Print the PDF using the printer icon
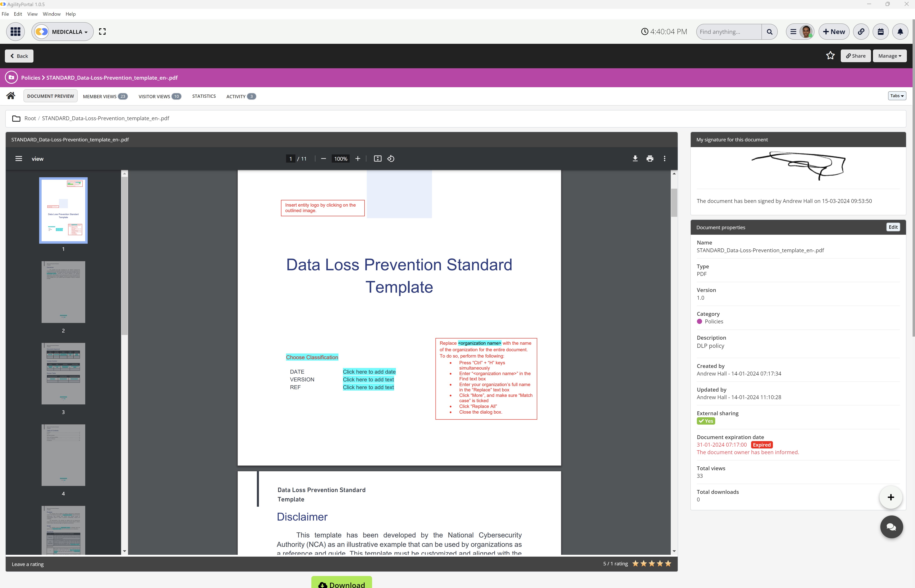The image size is (915, 588). [650, 159]
